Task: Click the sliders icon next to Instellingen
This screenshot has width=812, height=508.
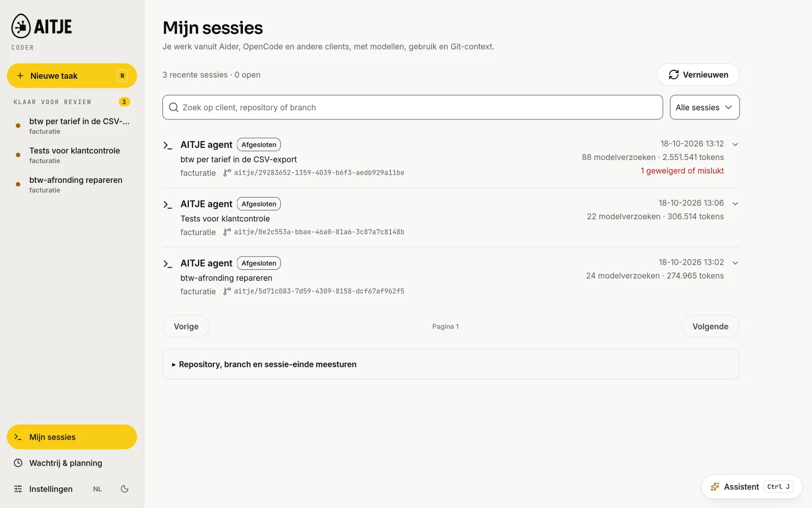Action: coord(18,489)
